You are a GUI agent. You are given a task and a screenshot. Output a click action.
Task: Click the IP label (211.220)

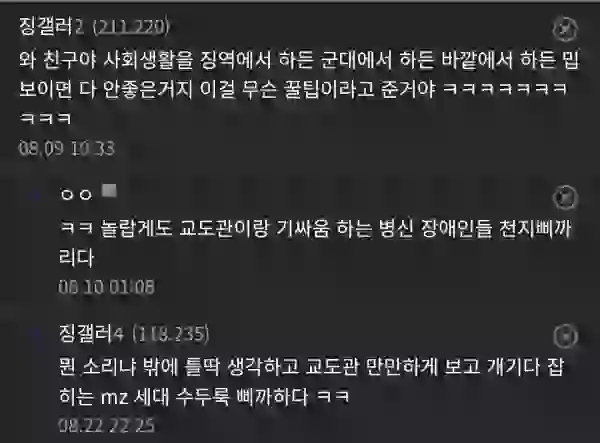[131, 27]
